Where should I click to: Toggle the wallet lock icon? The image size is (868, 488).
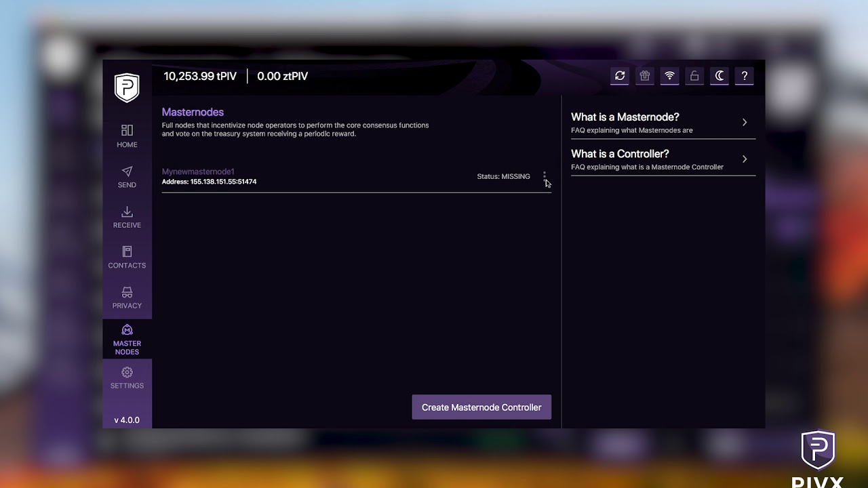pos(694,76)
